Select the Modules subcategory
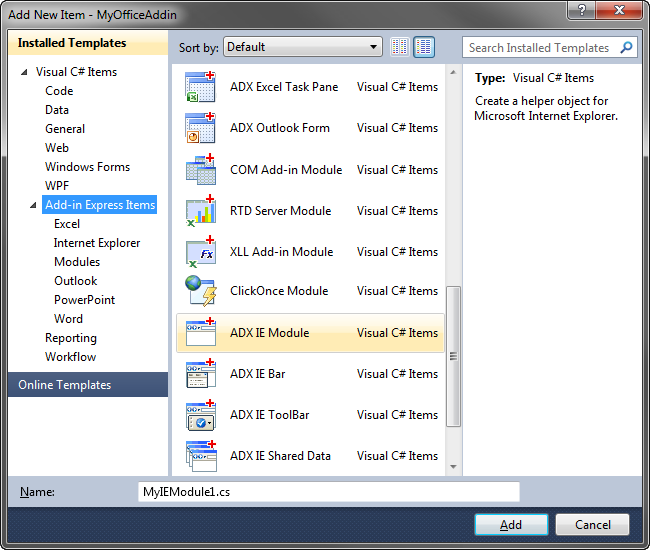Screen dimensions: 650x550 [77, 262]
